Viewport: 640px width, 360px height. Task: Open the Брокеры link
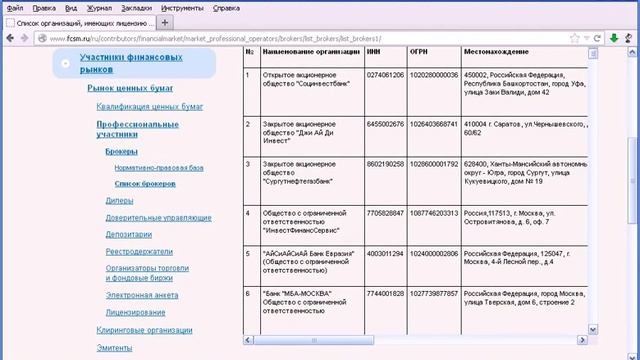point(121,151)
